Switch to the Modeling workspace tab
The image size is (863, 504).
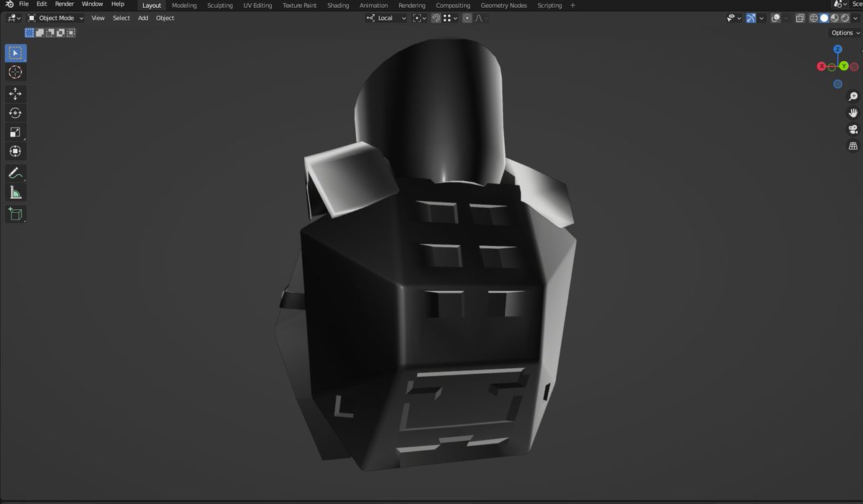point(184,5)
